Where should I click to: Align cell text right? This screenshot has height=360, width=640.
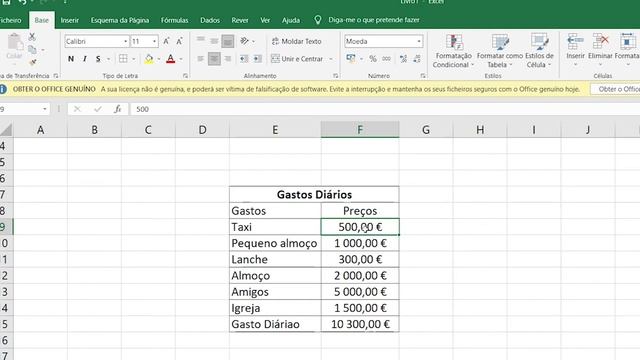pyautogui.click(x=228, y=59)
